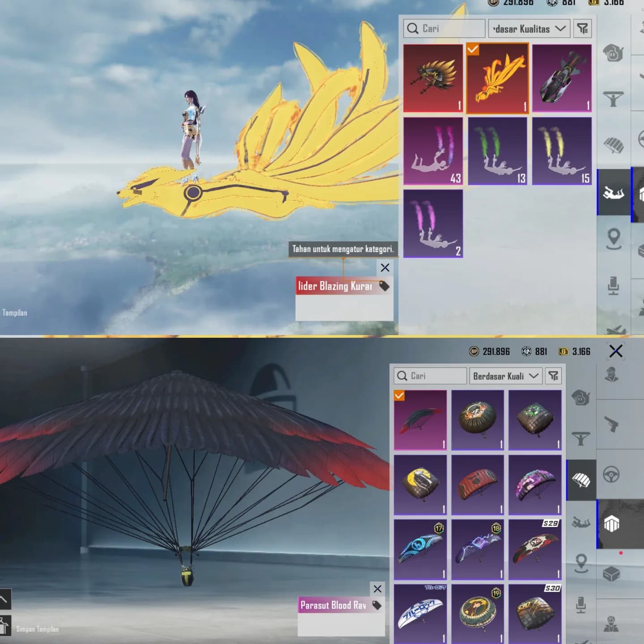Screen dimensions: 644x644
Task: Open the pistol weapons tab in lower screen
Action: pos(611,424)
